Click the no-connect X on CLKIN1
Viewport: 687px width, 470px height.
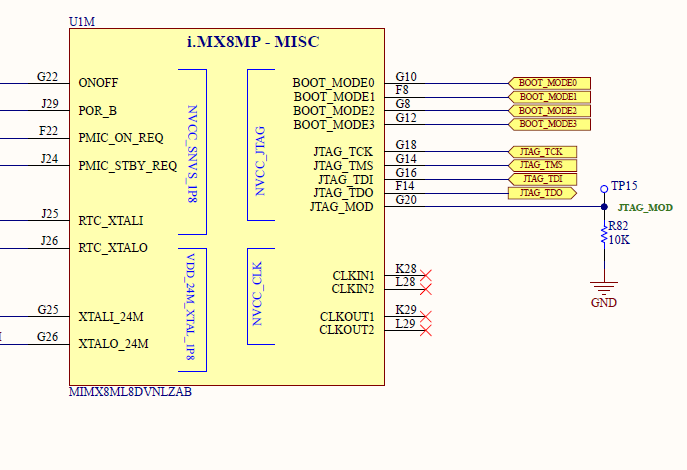click(426, 276)
